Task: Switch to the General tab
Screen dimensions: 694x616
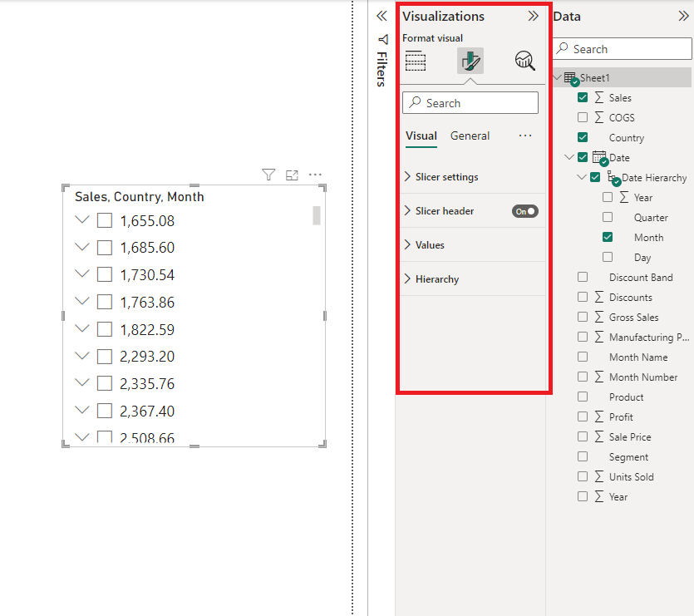Action: click(470, 136)
